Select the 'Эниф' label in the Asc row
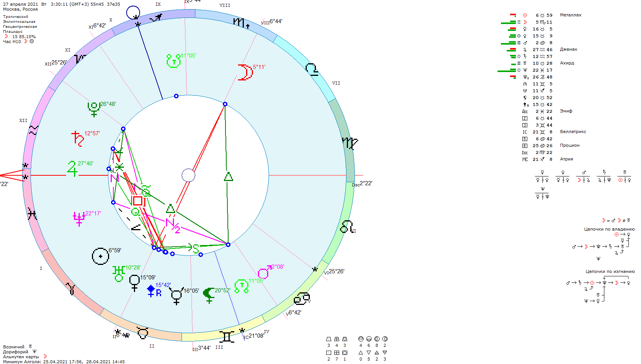Image resolution: width=641 pixels, height=364 pixels. [x=566, y=111]
